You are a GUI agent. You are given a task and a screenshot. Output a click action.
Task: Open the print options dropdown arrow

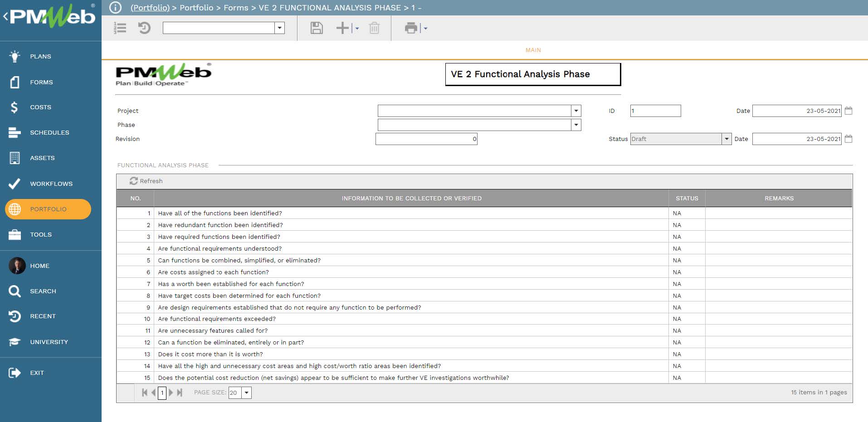point(424,28)
